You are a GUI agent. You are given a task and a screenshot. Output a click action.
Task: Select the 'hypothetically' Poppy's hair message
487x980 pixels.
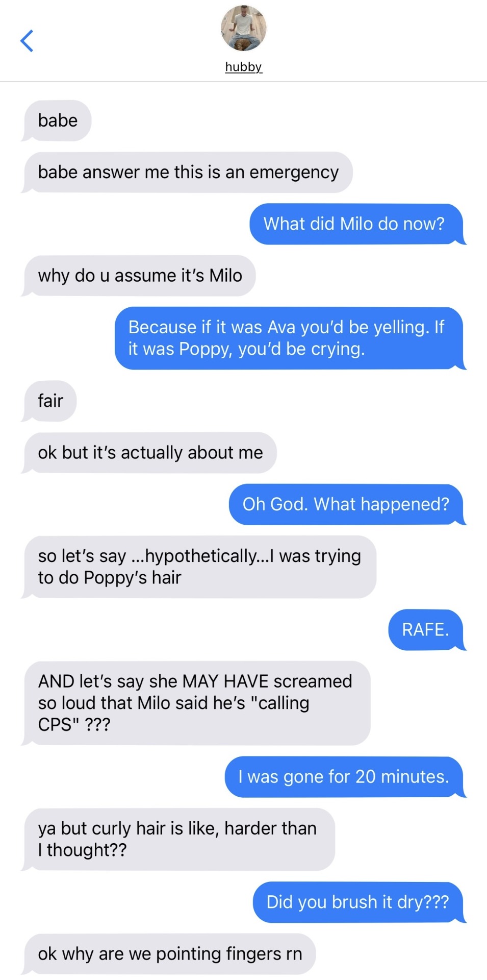[199, 567]
